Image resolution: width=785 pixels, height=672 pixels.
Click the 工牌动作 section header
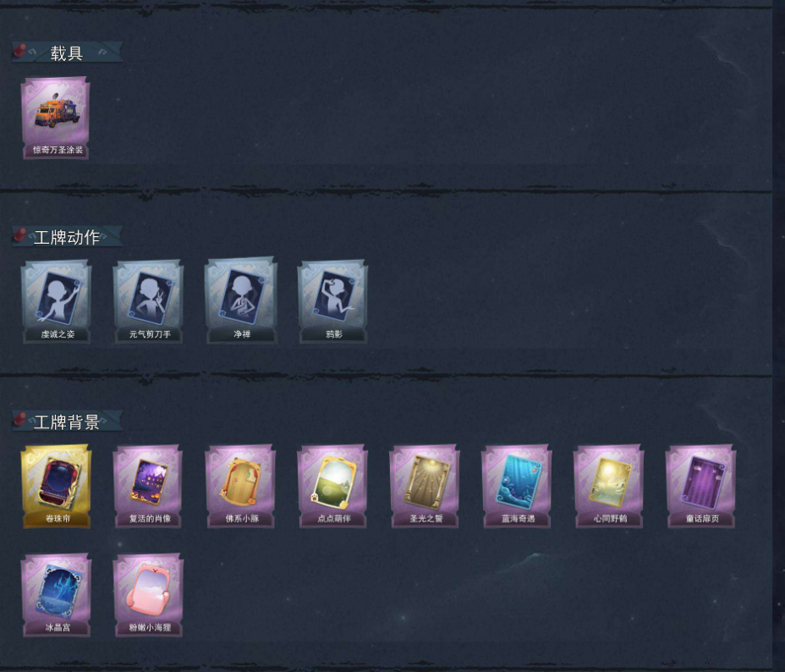point(67,236)
